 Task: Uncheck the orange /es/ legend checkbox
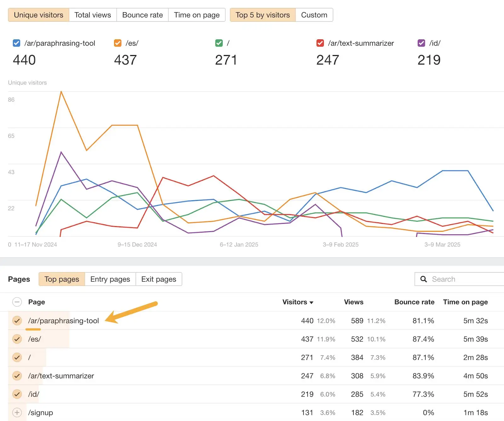pyautogui.click(x=117, y=43)
